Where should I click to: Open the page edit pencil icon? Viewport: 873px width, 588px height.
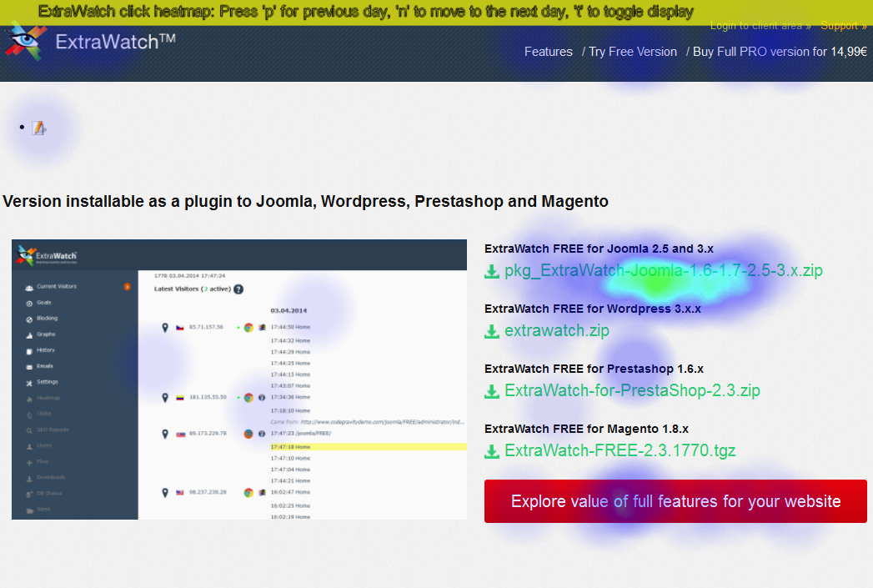[38, 128]
